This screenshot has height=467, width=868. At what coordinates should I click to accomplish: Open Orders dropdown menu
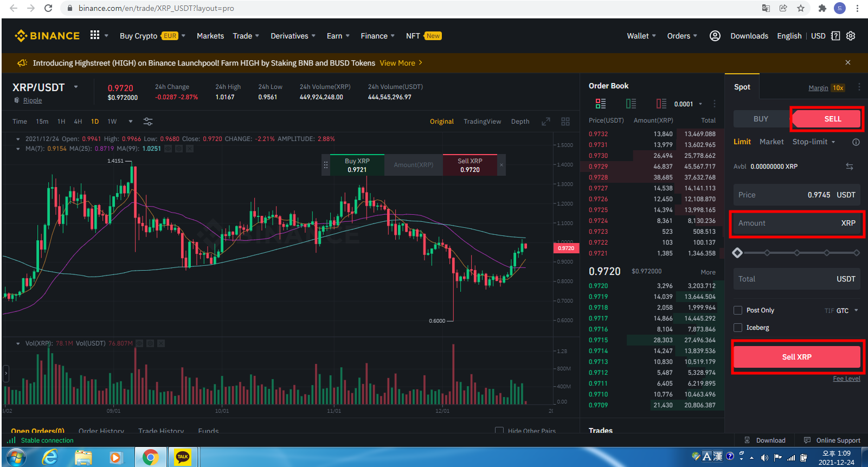pos(682,36)
